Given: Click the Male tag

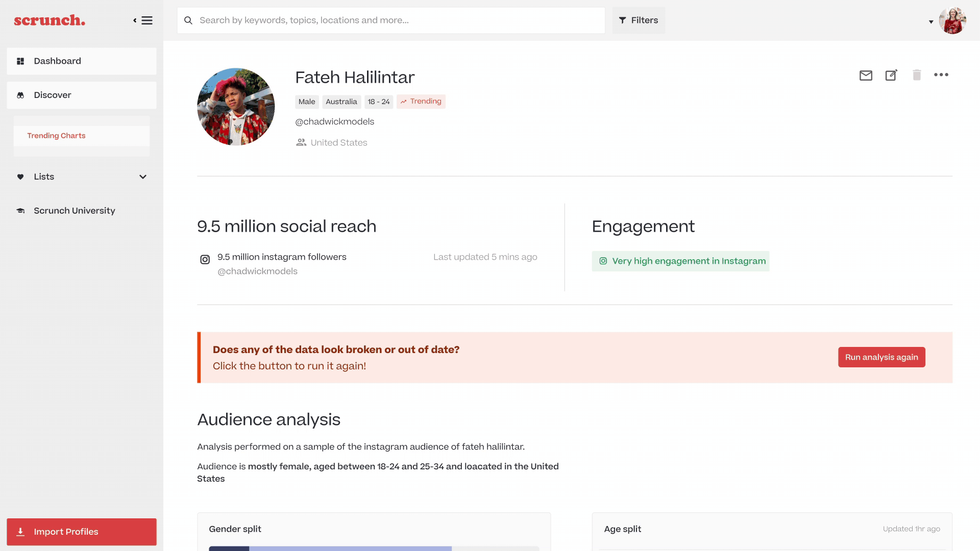Looking at the screenshot, I should point(307,102).
